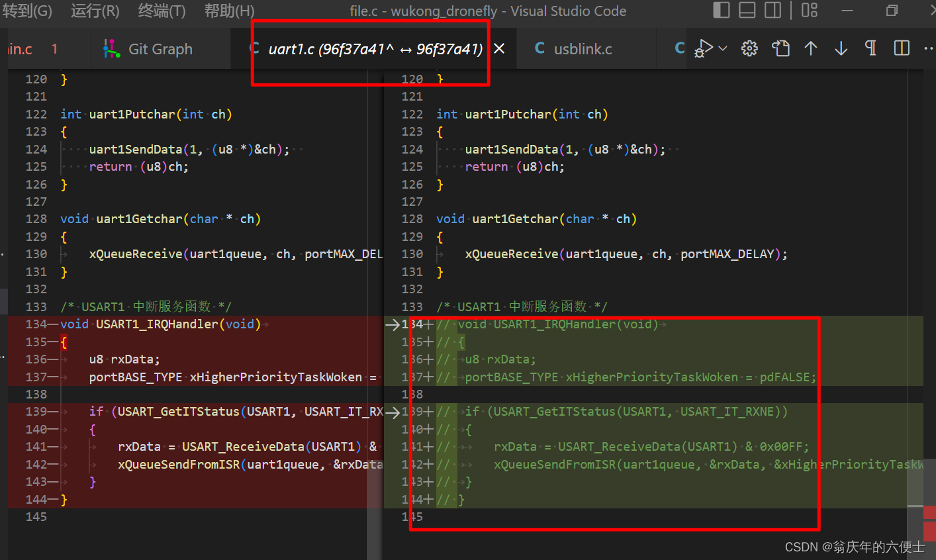Switch to the usblink.c tab
This screenshot has height=560, width=936.
583,49
